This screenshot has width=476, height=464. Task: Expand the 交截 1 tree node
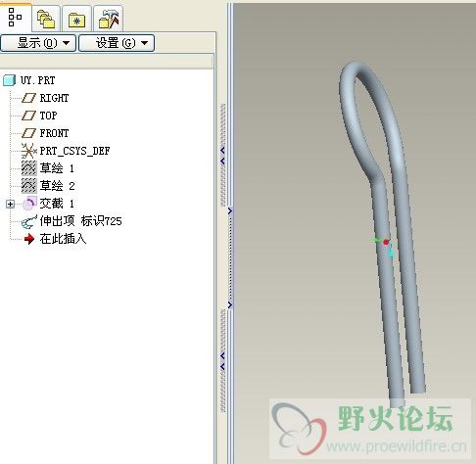pos(10,204)
